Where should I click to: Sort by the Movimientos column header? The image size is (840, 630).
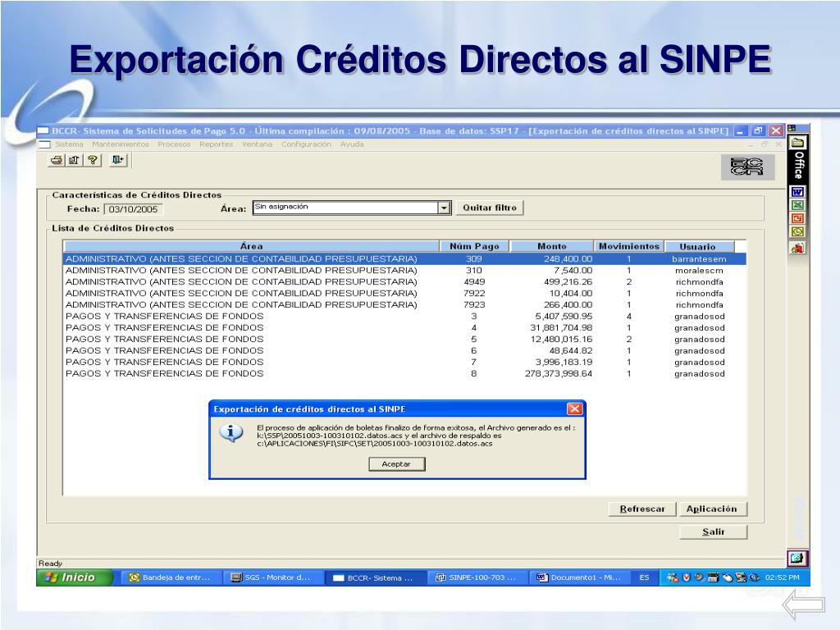(x=629, y=246)
